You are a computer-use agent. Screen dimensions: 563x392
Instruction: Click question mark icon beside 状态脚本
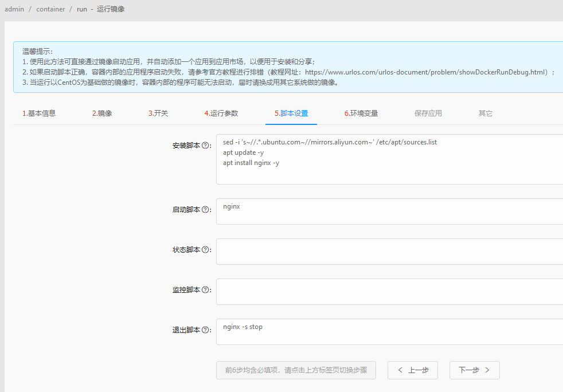coord(205,250)
